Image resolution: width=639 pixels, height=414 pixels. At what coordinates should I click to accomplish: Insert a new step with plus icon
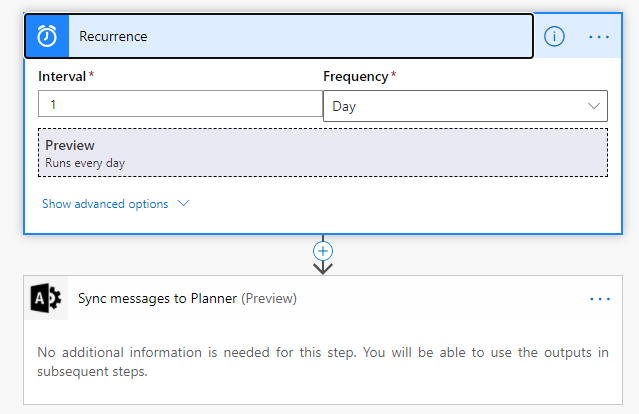[x=323, y=250]
